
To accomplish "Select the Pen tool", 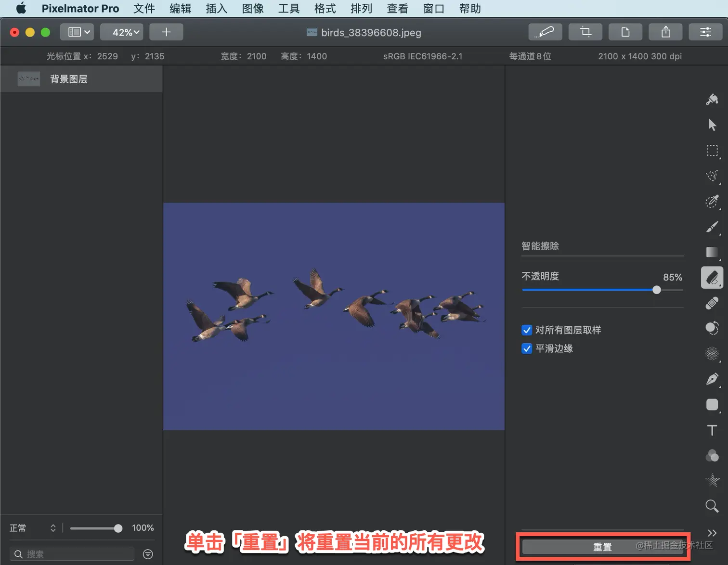I will pyautogui.click(x=712, y=379).
